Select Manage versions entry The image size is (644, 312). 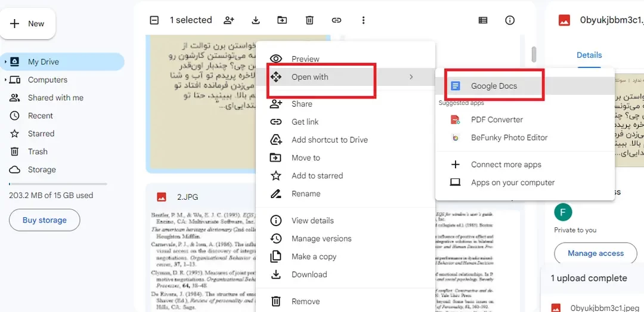click(x=345, y=239)
